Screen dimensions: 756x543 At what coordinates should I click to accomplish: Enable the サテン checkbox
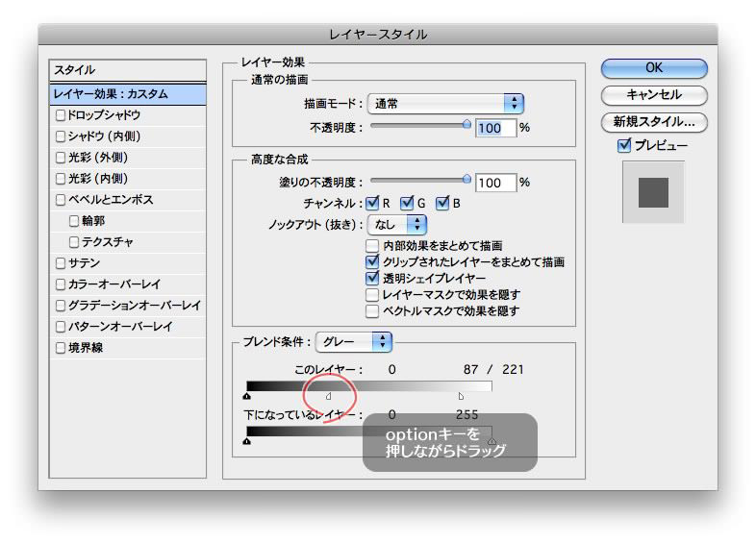61,263
